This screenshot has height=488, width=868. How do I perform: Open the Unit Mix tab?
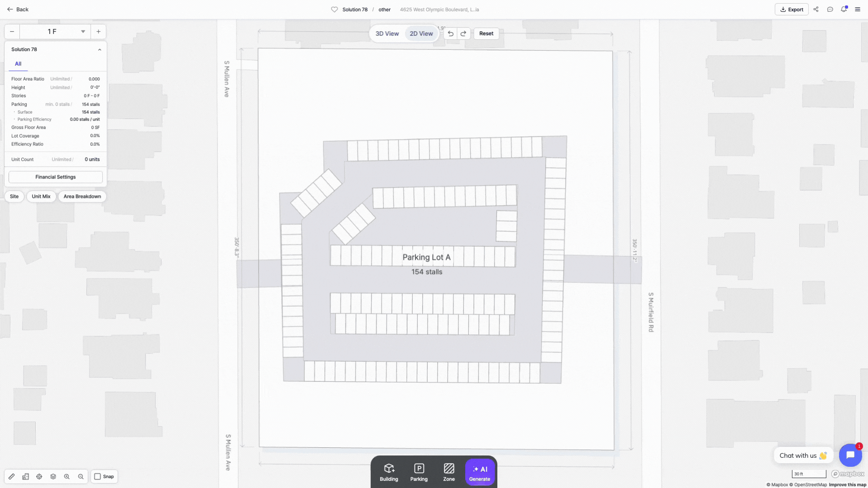tap(41, 197)
